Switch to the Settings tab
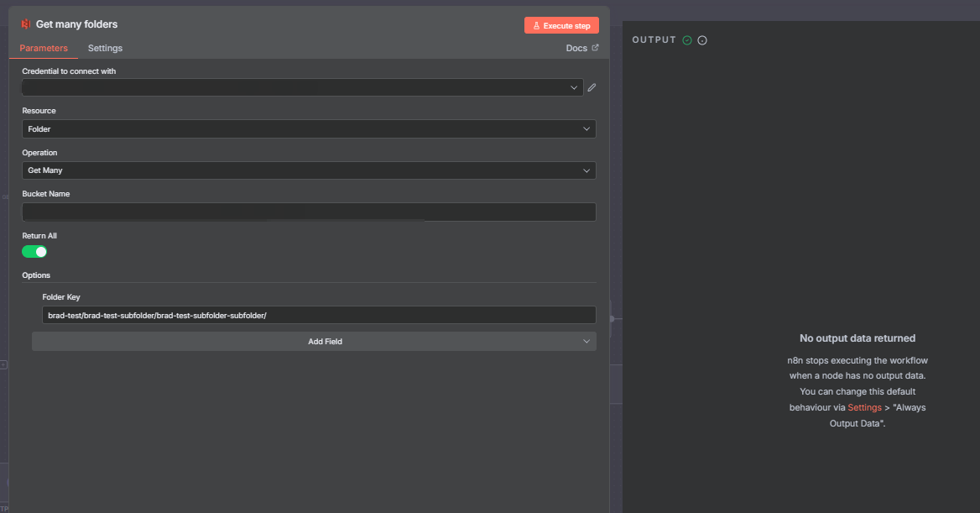This screenshot has width=980, height=513. [x=105, y=48]
